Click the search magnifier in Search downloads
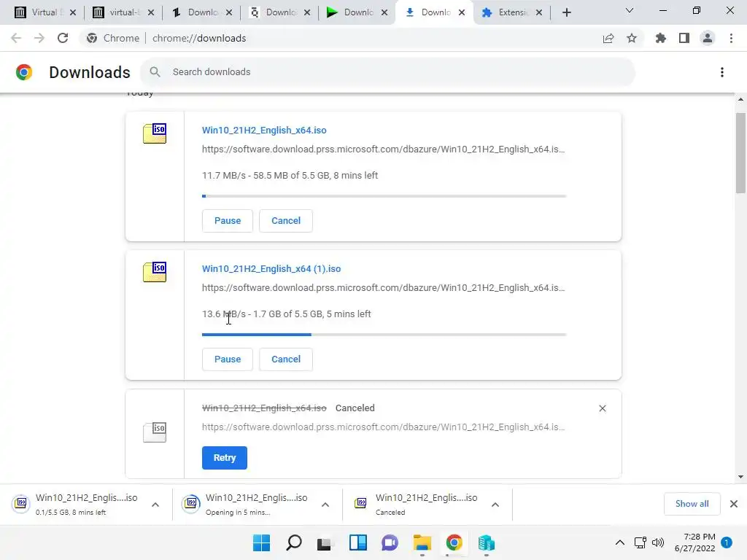747x560 pixels. tap(155, 72)
